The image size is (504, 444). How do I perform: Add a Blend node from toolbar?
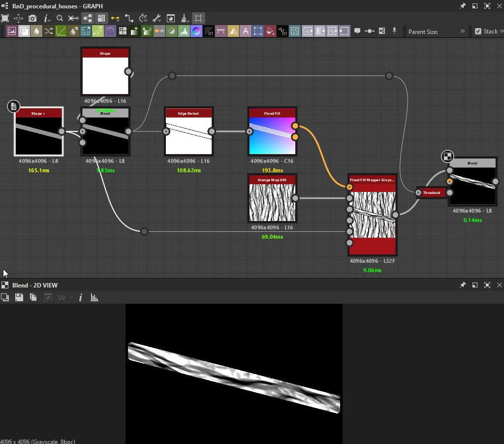click(x=24, y=31)
